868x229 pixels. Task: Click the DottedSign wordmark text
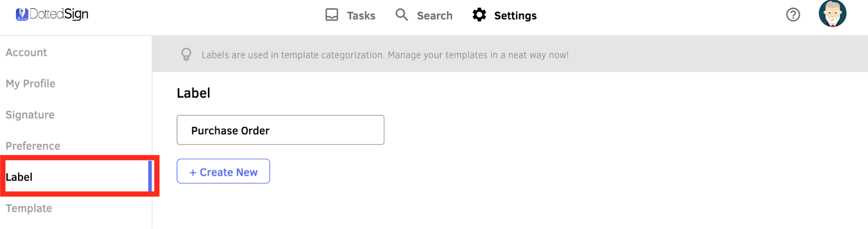point(59,14)
